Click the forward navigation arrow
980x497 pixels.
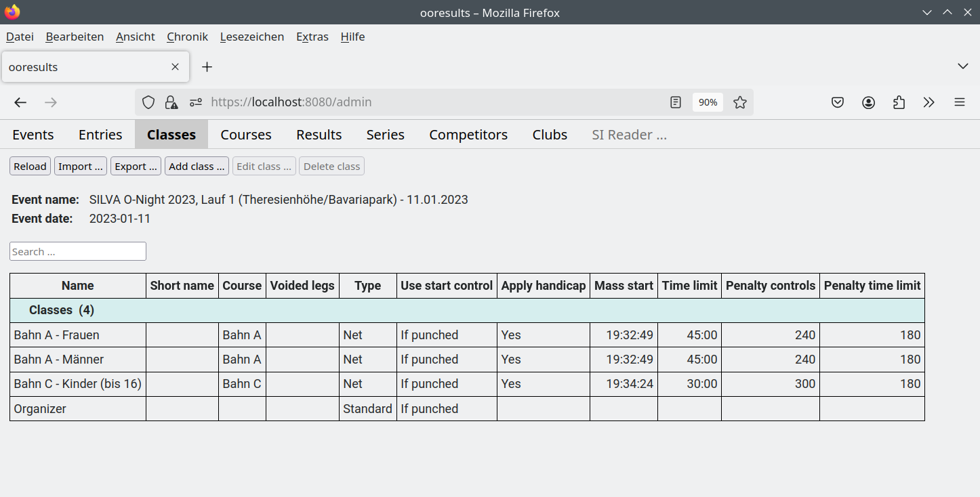(x=51, y=102)
